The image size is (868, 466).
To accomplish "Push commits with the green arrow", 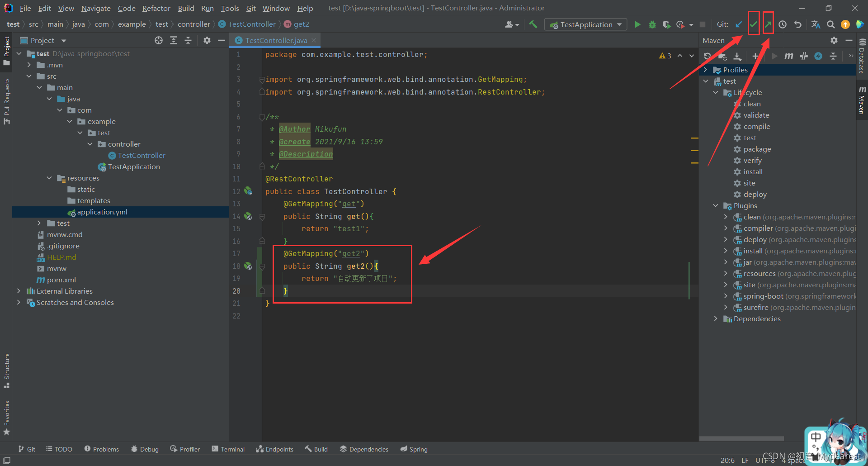I will click(x=768, y=24).
